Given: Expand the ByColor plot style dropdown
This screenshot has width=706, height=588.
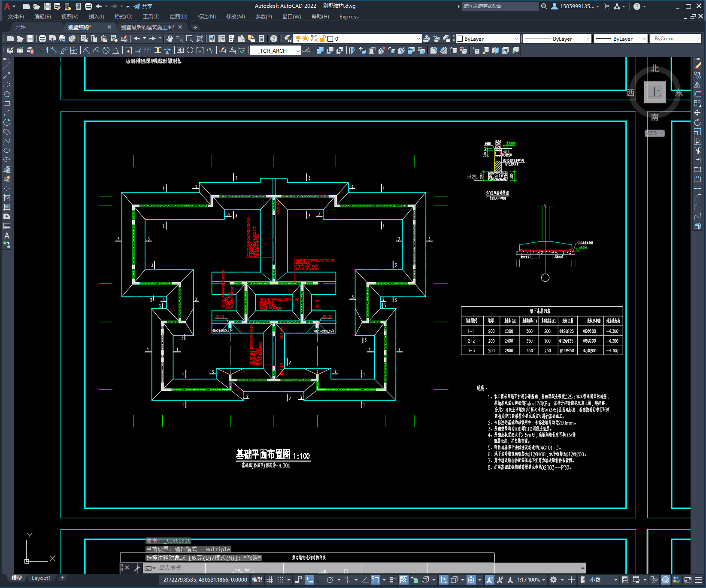Looking at the screenshot, I should tap(676, 39).
